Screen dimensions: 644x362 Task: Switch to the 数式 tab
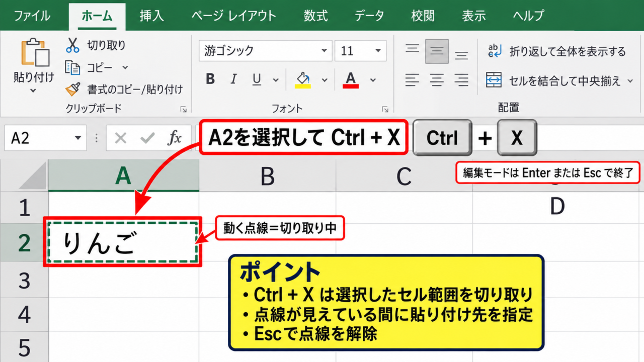316,16
